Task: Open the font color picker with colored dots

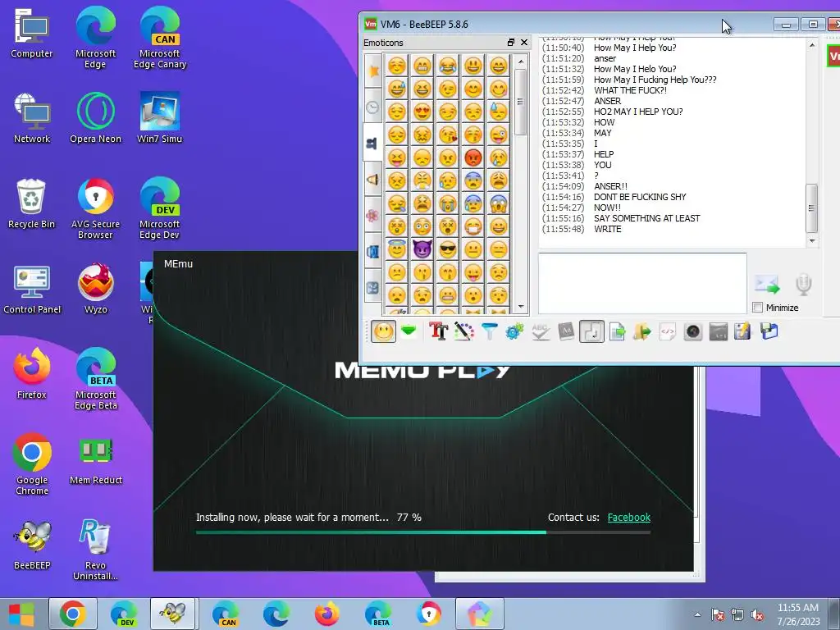Action: [464, 331]
